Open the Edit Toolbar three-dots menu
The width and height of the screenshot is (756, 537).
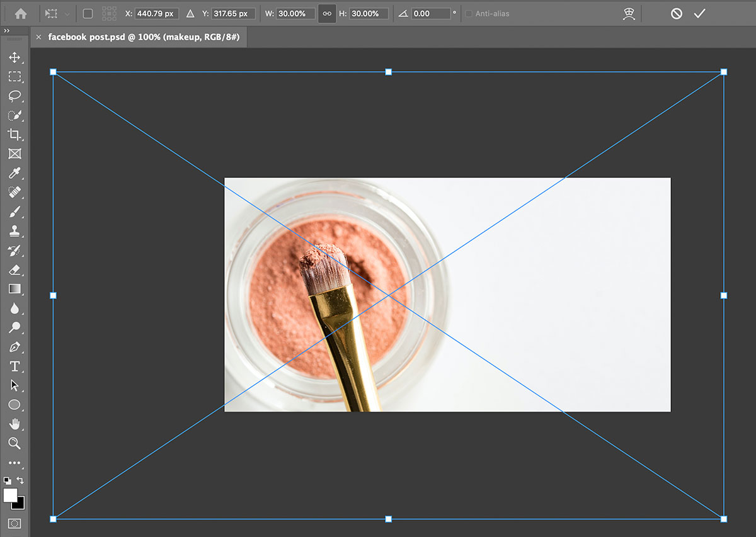(14, 463)
